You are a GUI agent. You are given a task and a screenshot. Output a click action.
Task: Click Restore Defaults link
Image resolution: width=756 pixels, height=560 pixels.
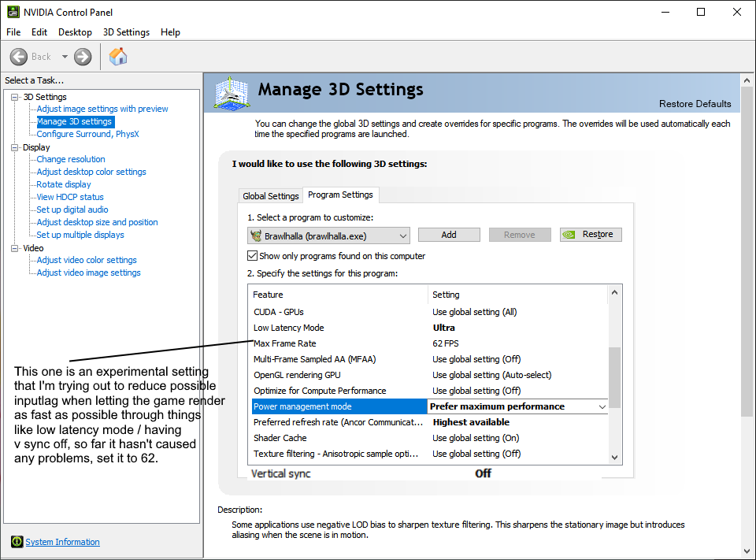pyautogui.click(x=695, y=104)
